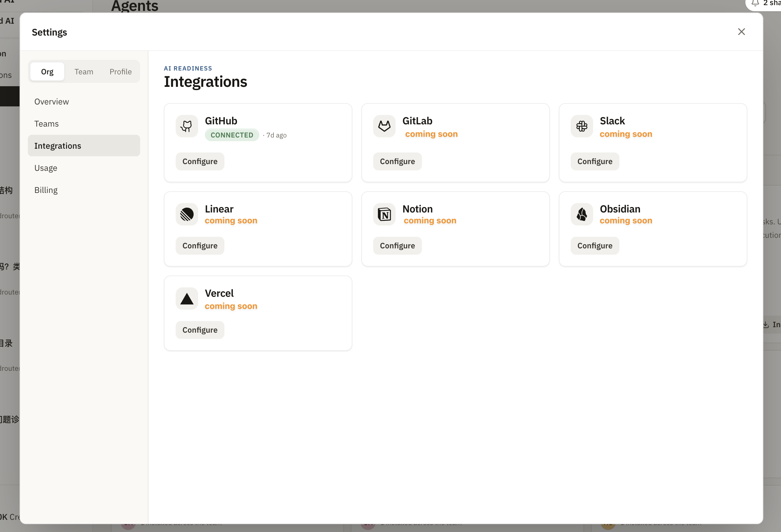Open the Overview settings section
This screenshot has width=781, height=532.
click(x=84, y=101)
